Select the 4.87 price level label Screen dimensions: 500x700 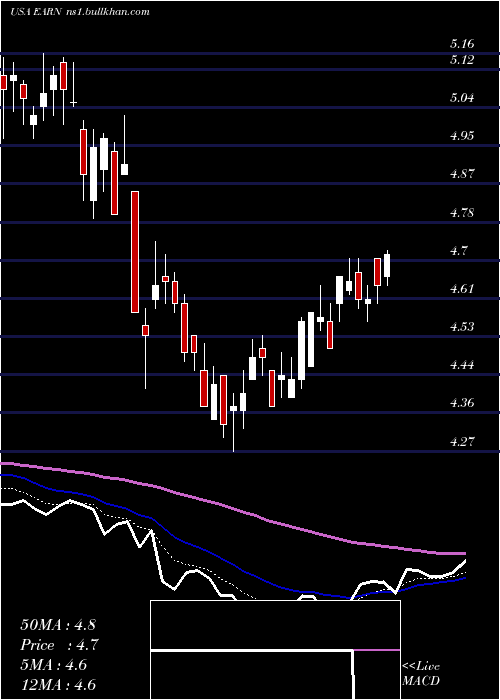pyautogui.click(x=462, y=174)
